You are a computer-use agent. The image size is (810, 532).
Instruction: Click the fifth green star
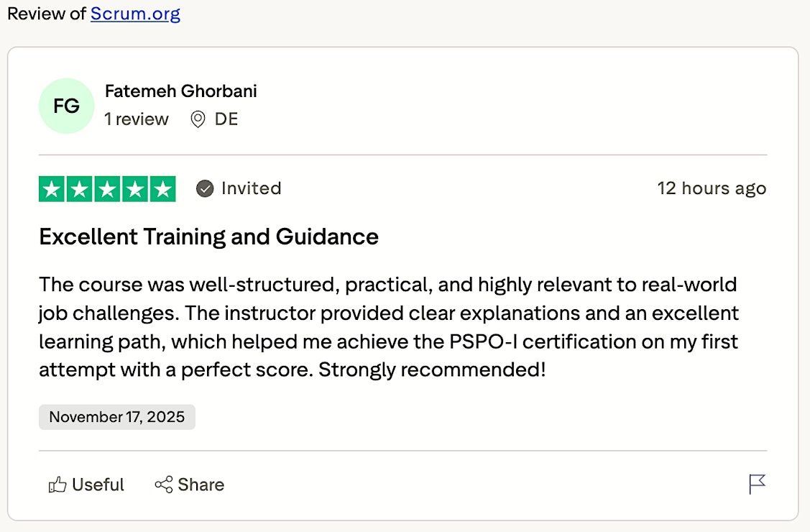[162, 189]
